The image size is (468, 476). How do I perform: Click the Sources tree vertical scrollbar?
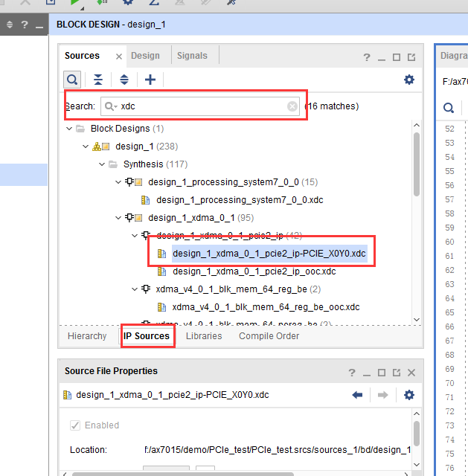tap(417, 164)
